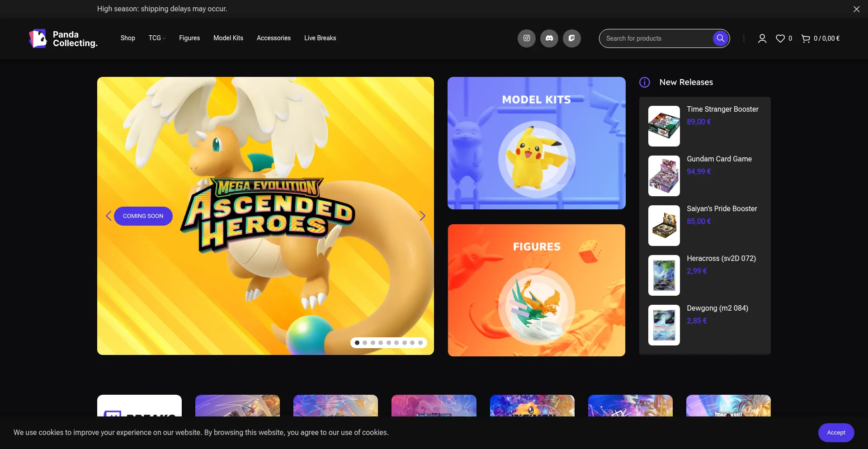Focus the Search for products field
Viewport: 868px width, 449px height.
click(656, 38)
